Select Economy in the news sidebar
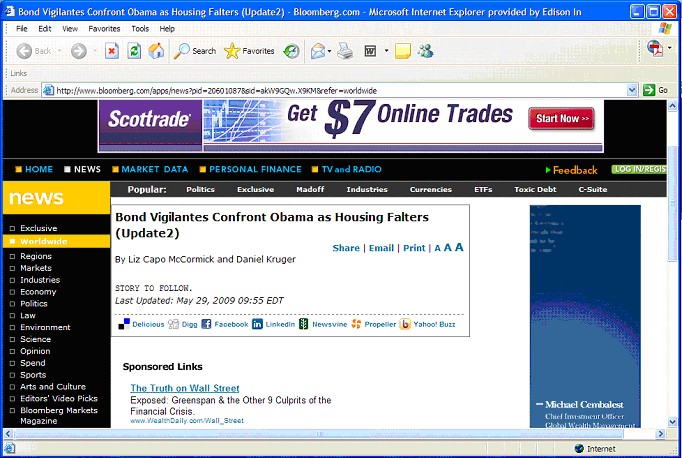This screenshot has width=682, height=458. (x=38, y=292)
